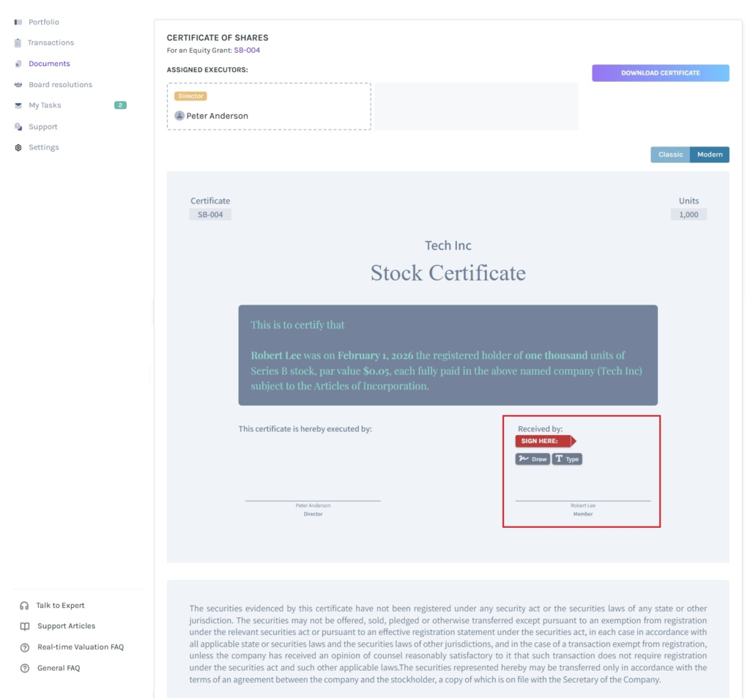Click the Portfolio sidebar icon
Image resolution: width=750 pixels, height=700 pixels.
18,22
